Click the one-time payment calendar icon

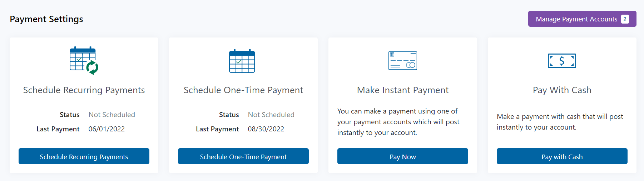[x=242, y=61]
